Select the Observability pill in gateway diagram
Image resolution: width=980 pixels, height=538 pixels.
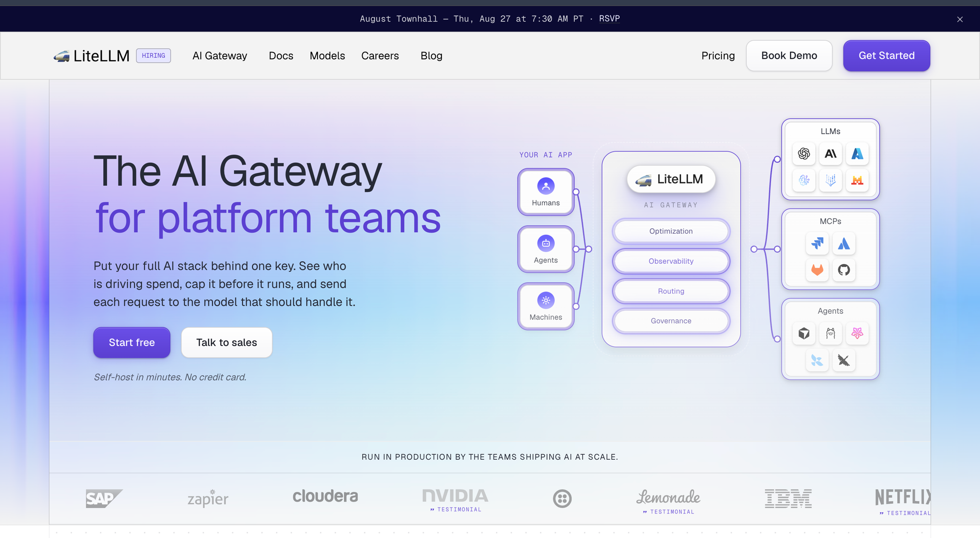point(671,261)
